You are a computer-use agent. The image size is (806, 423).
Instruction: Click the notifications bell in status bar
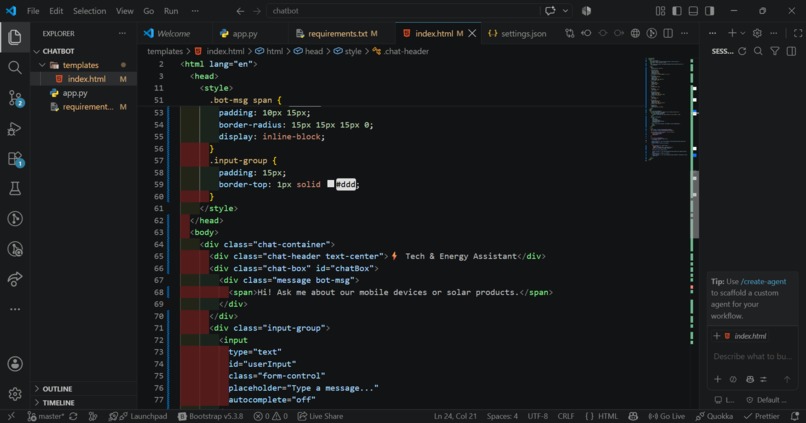point(795,416)
